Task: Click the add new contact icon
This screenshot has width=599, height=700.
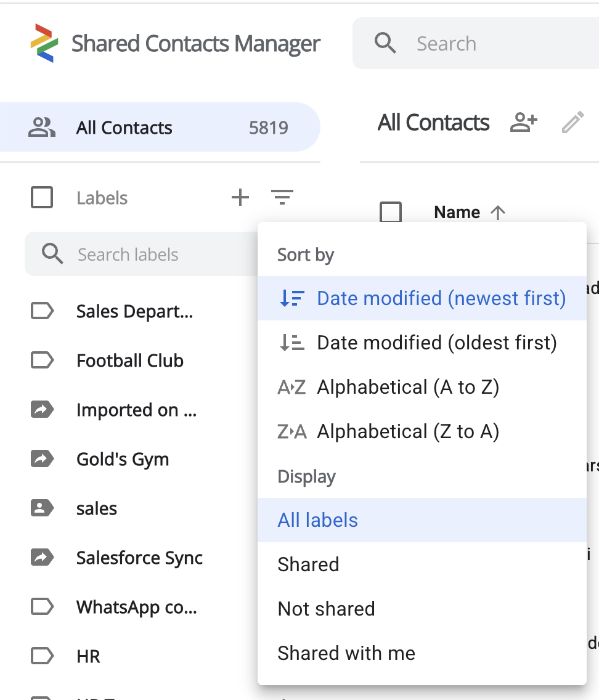Action: (x=524, y=123)
